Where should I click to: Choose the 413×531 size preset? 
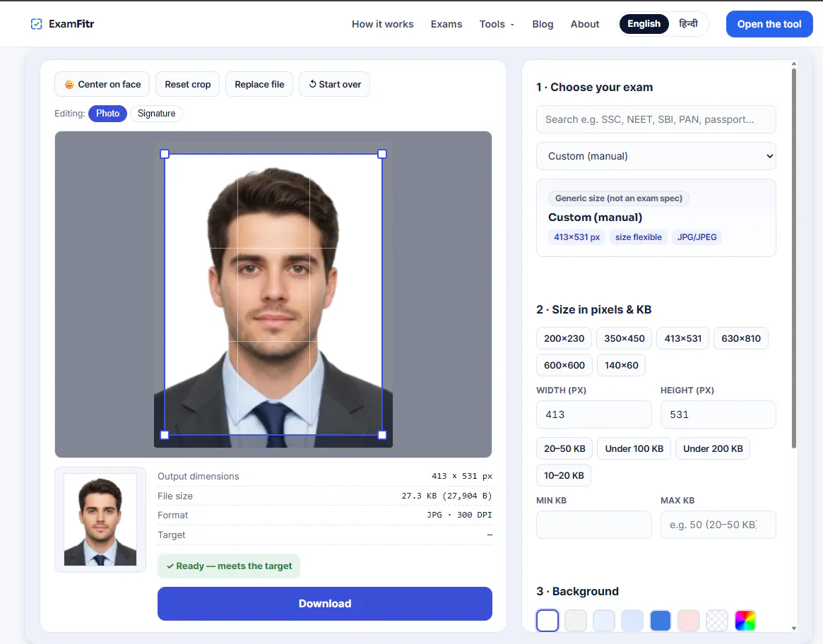(x=683, y=338)
